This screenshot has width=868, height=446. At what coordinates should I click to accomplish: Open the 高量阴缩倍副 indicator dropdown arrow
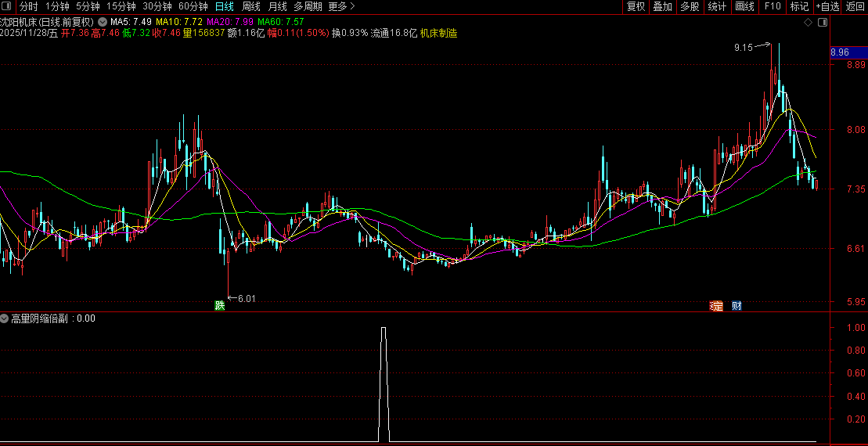pos(5,318)
